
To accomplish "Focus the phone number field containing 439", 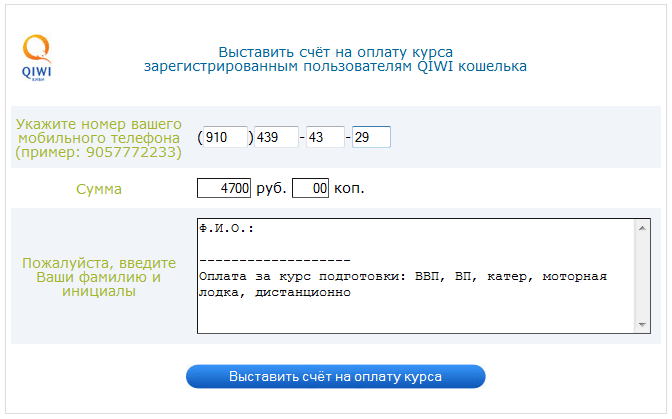I will coord(276,137).
